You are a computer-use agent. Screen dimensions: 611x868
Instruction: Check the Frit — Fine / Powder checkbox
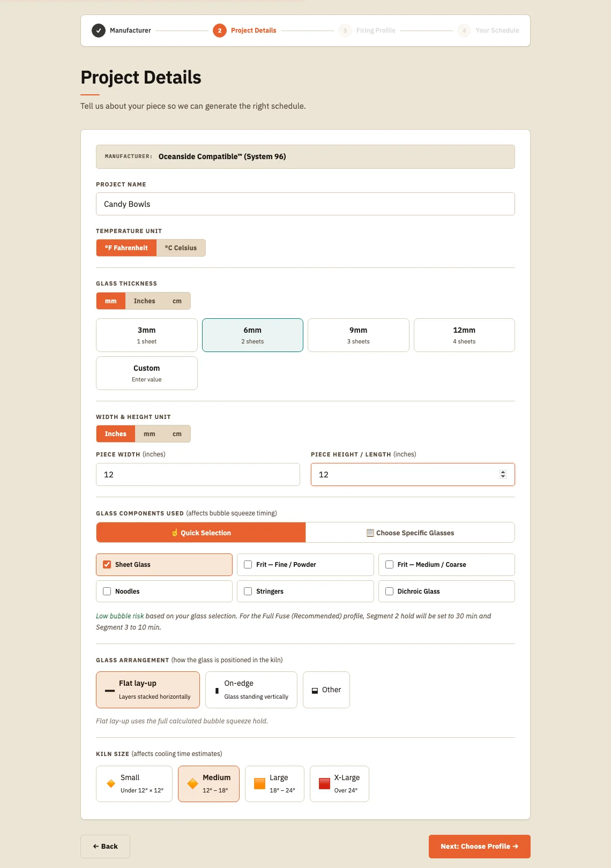(x=248, y=565)
